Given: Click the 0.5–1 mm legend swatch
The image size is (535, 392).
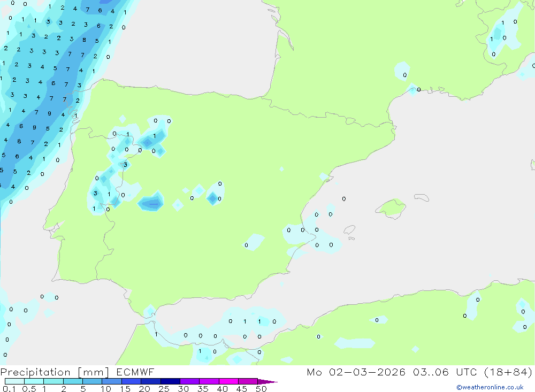Looking at the screenshot, I should 34,381.
